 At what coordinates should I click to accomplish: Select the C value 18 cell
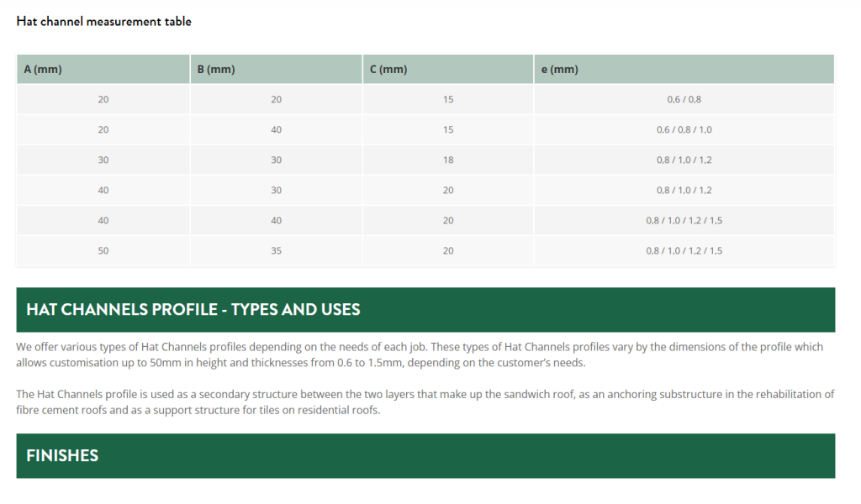pos(448,160)
